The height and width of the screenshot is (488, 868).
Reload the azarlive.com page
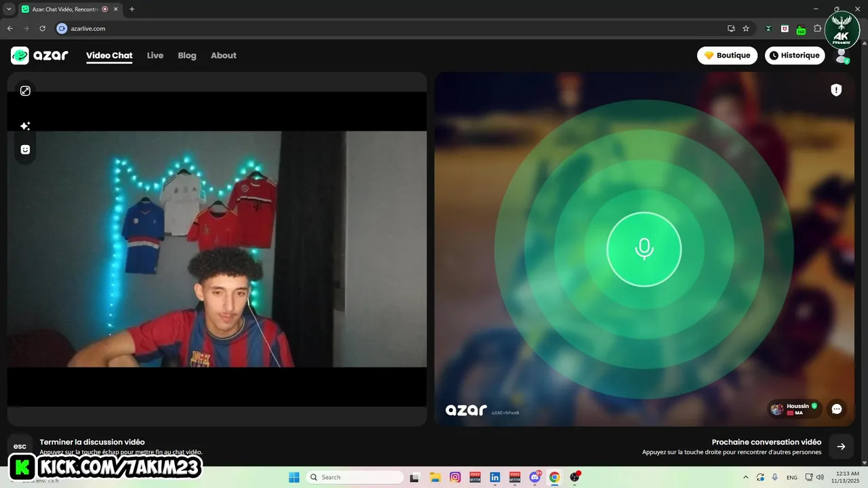43,28
